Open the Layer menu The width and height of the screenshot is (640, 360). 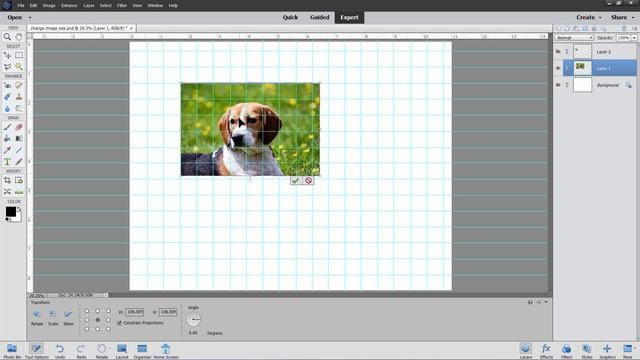89,6
